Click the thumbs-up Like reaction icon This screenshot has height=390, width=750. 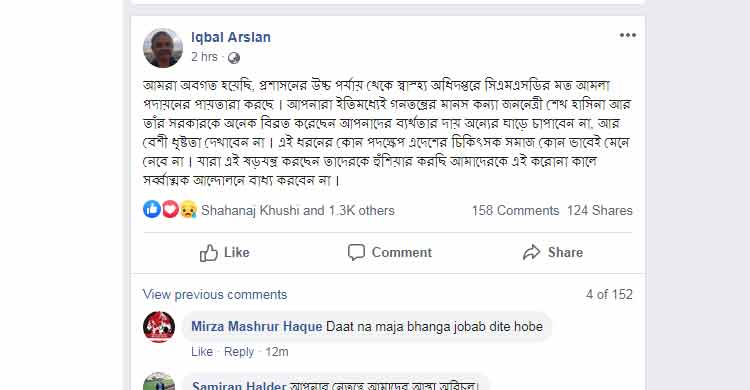(152, 209)
